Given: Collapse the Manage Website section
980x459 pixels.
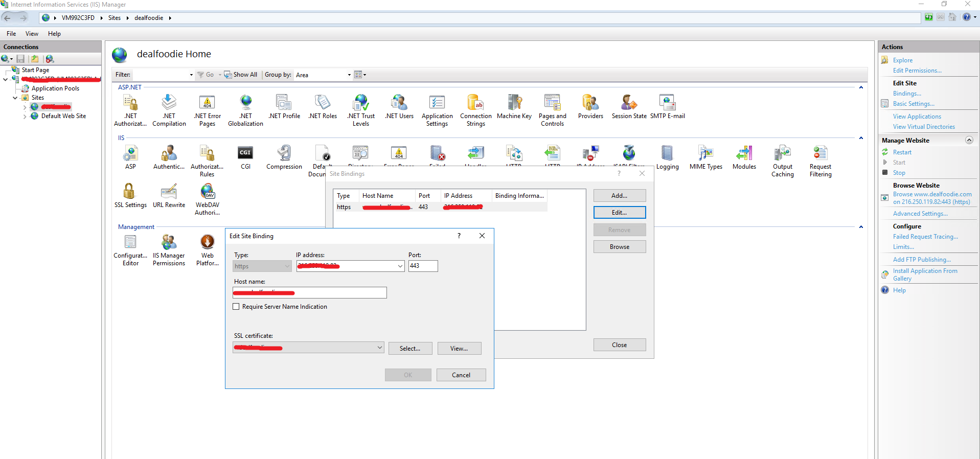Looking at the screenshot, I should coord(969,140).
